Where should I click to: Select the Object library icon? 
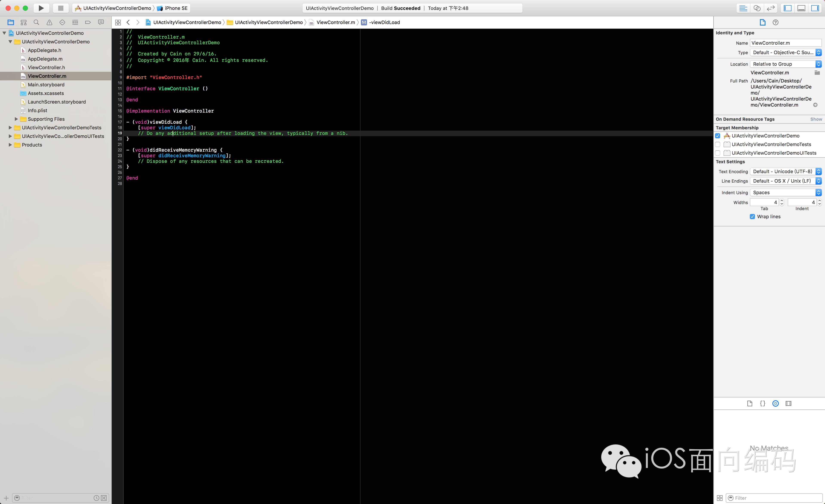coord(775,403)
